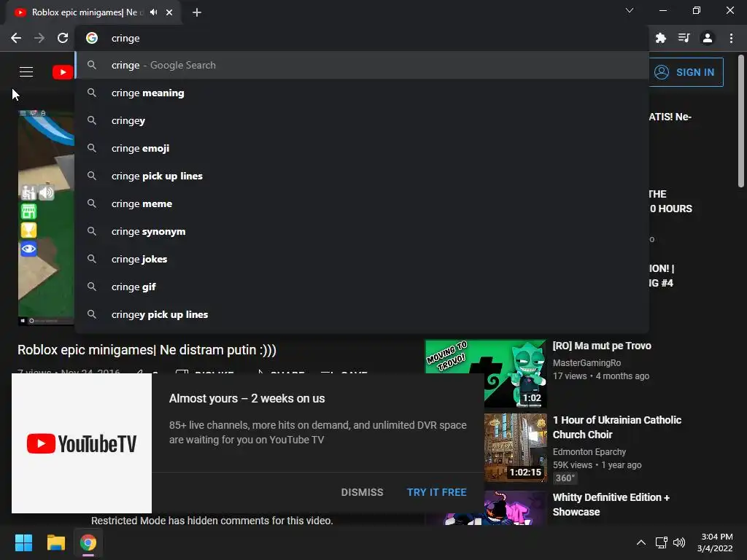
Task: Select the cringe meaning suggestion
Action: coord(362,93)
